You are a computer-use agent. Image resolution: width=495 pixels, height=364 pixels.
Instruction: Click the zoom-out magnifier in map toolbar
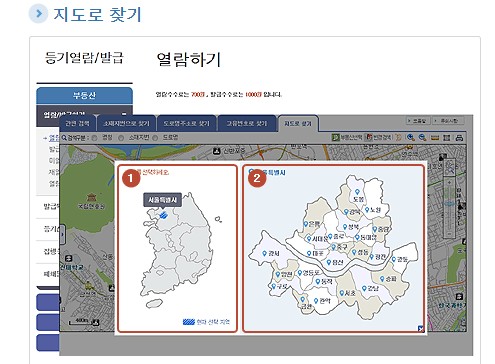pyautogui.click(x=422, y=137)
